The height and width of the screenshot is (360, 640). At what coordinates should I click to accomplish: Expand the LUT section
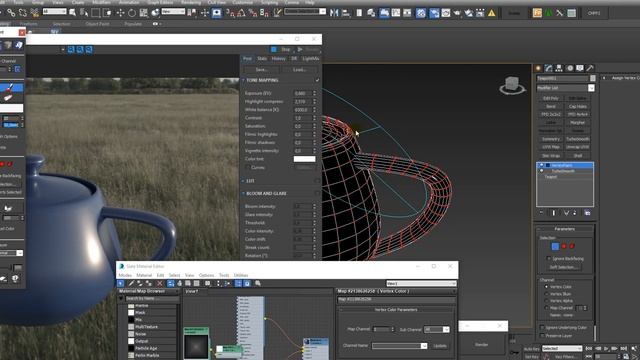(244, 181)
